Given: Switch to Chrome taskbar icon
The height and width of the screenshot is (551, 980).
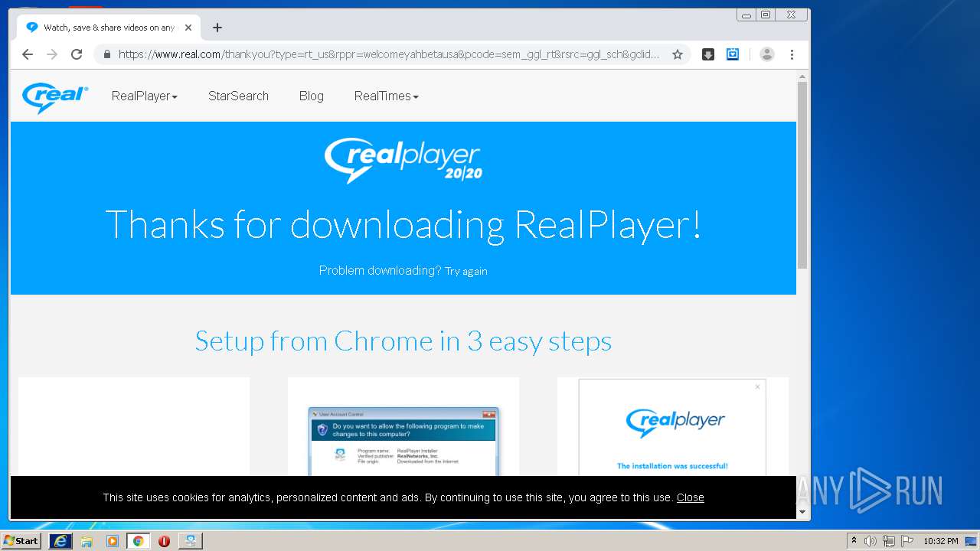Looking at the screenshot, I should (138, 541).
